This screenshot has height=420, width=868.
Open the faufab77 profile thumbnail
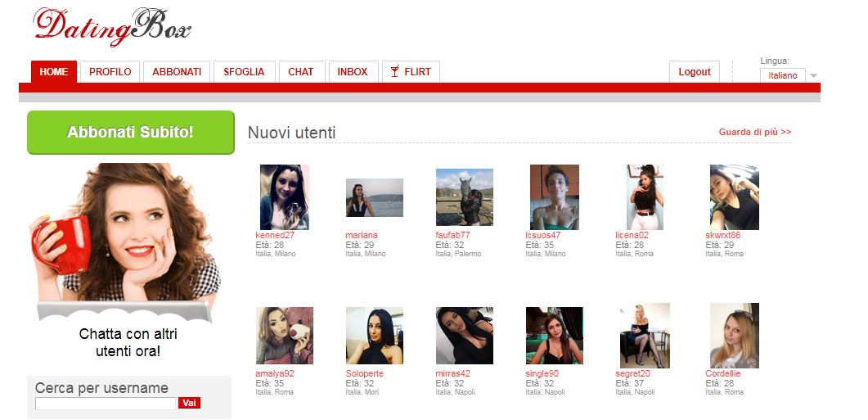pos(464,197)
